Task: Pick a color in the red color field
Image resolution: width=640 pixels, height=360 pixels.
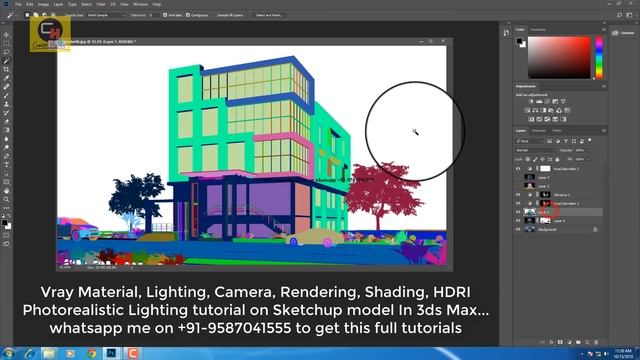Action: coord(559,58)
